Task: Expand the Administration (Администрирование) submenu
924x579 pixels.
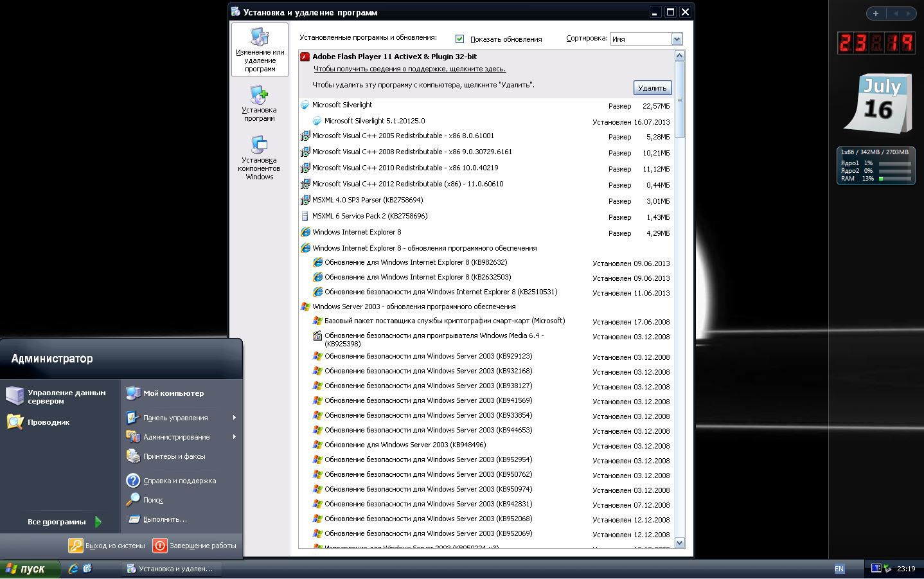Action: point(182,437)
